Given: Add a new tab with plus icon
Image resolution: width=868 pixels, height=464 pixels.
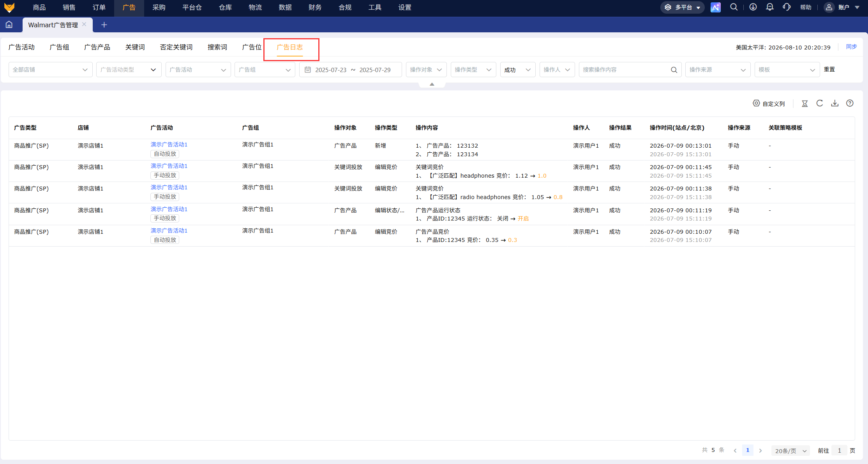Looking at the screenshot, I should click(x=104, y=25).
